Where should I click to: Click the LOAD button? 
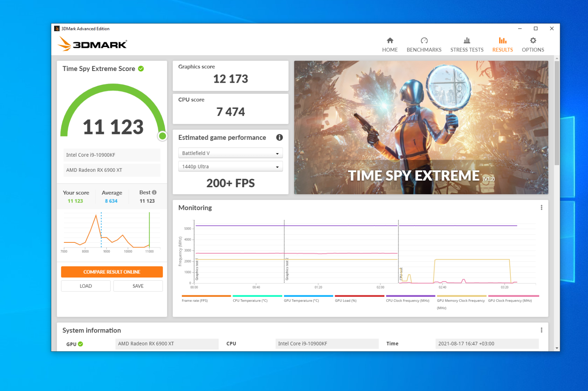86,286
